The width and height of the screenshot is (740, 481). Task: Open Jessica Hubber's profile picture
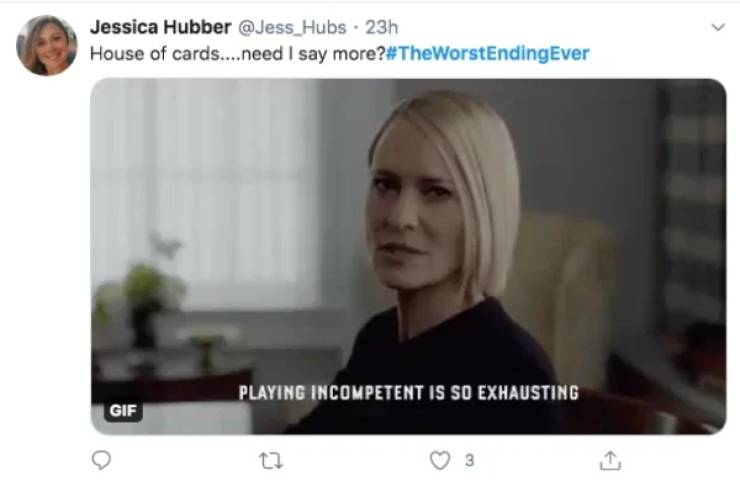pos(46,45)
